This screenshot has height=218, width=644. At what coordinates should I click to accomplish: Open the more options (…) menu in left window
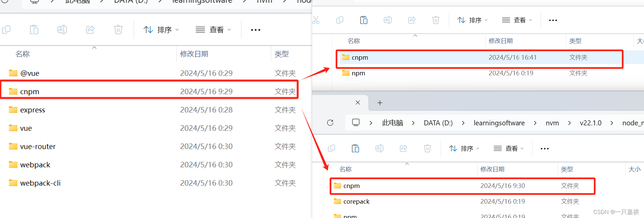pos(256,30)
